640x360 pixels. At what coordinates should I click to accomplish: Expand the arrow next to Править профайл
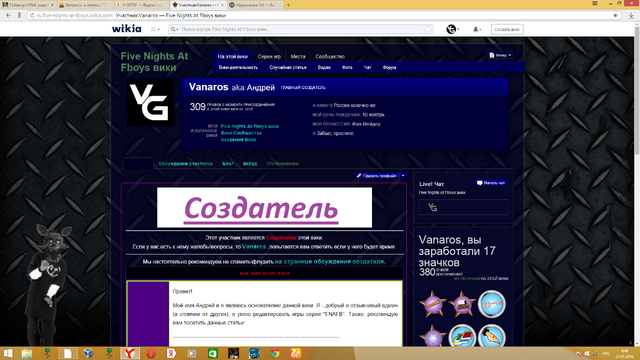[x=403, y=176]
